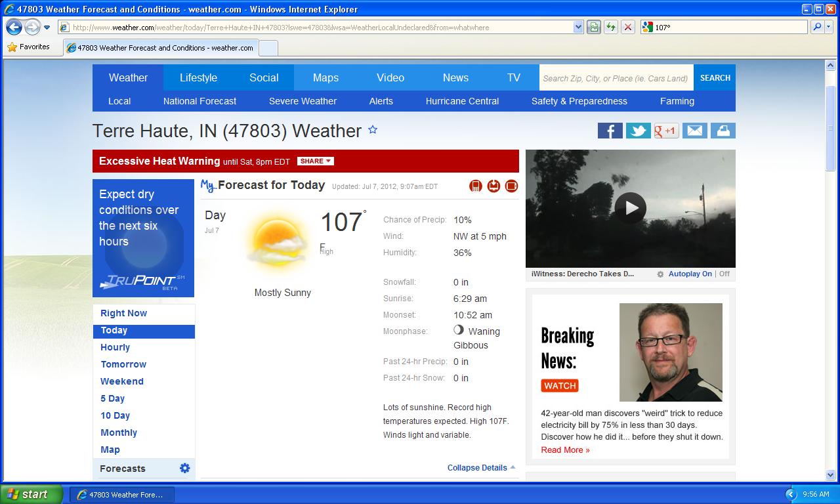Click the Google +1 button

point(666,131)
